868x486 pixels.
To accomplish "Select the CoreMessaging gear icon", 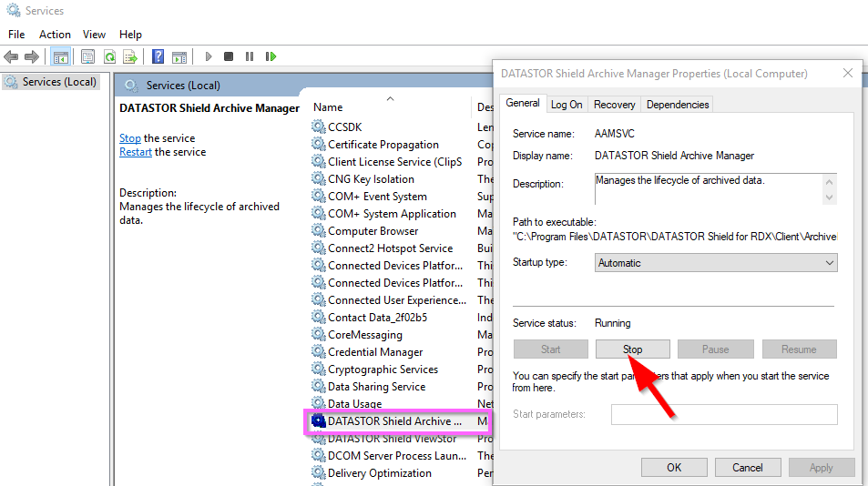I will [318, 335].
